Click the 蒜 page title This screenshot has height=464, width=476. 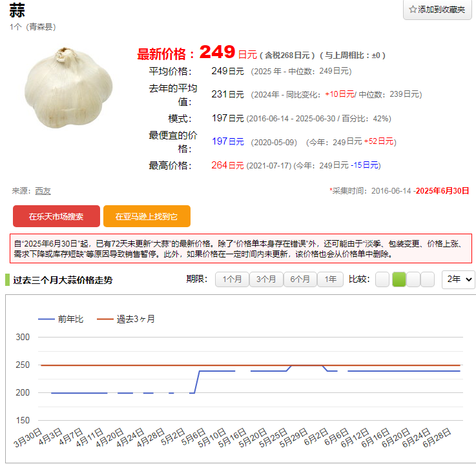pyautogui.click(x=17, y=10)
